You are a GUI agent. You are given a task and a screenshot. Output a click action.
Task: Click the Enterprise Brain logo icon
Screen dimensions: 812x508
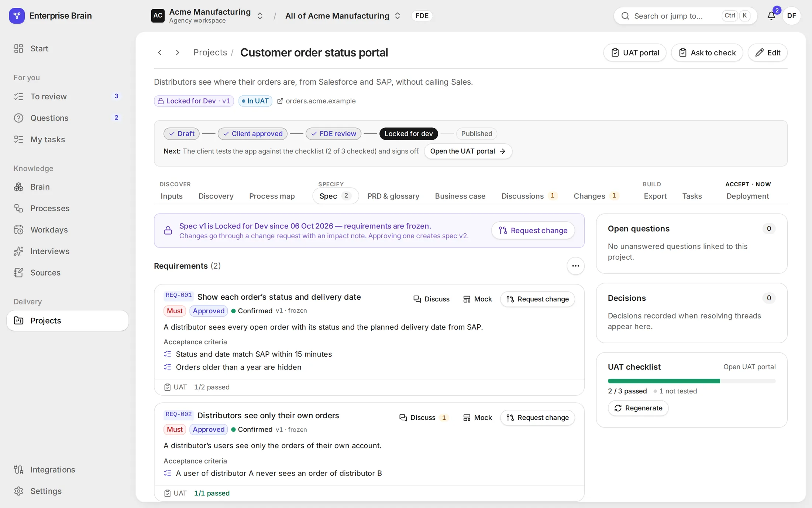[x=17, y=16]
